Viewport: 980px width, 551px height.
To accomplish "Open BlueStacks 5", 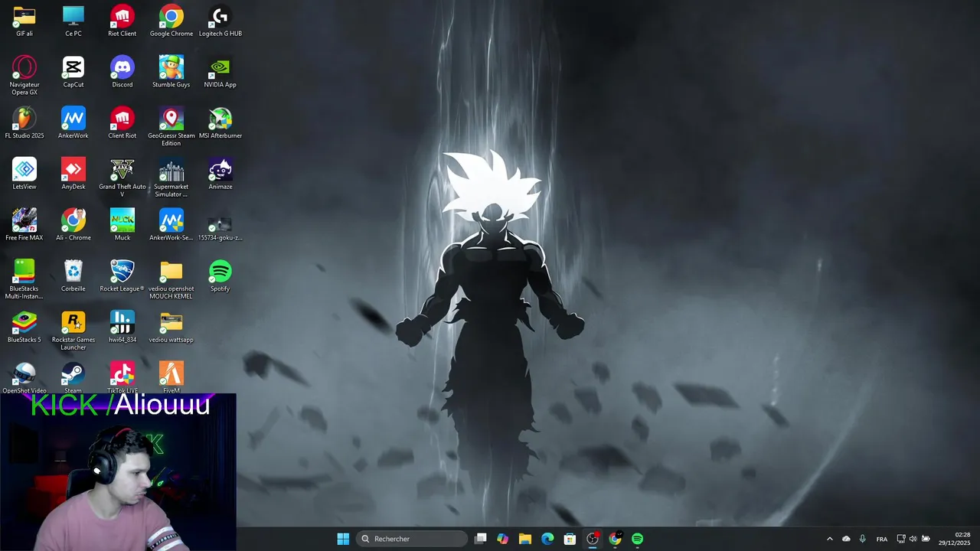I will tap(24, 328).
